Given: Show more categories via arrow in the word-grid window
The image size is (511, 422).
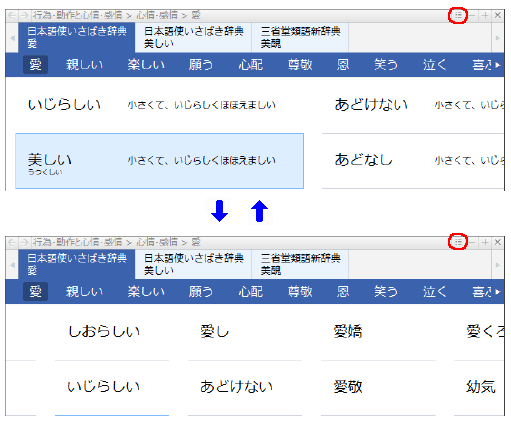Looking at the screenshot, I should [x=498, y=292].
